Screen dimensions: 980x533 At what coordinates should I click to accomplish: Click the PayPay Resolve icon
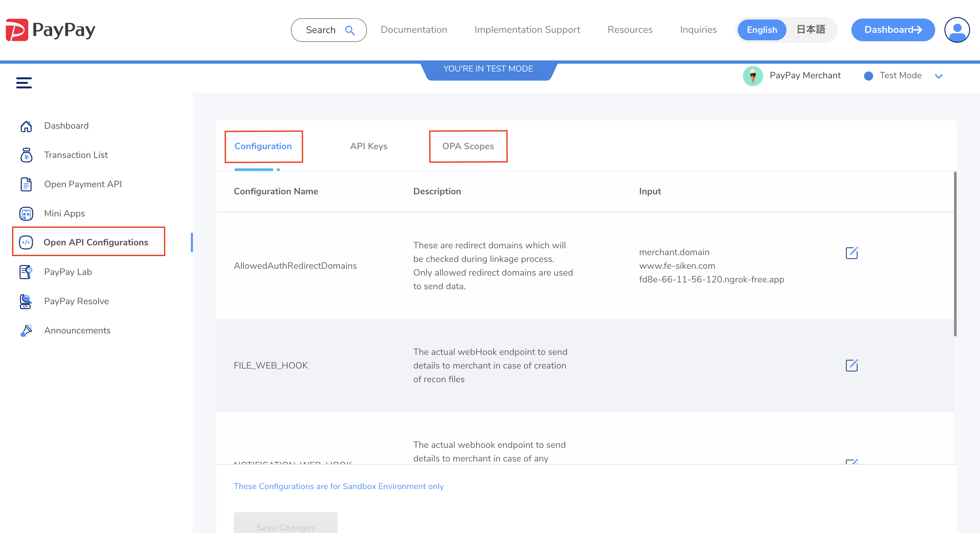pos(25,302)
